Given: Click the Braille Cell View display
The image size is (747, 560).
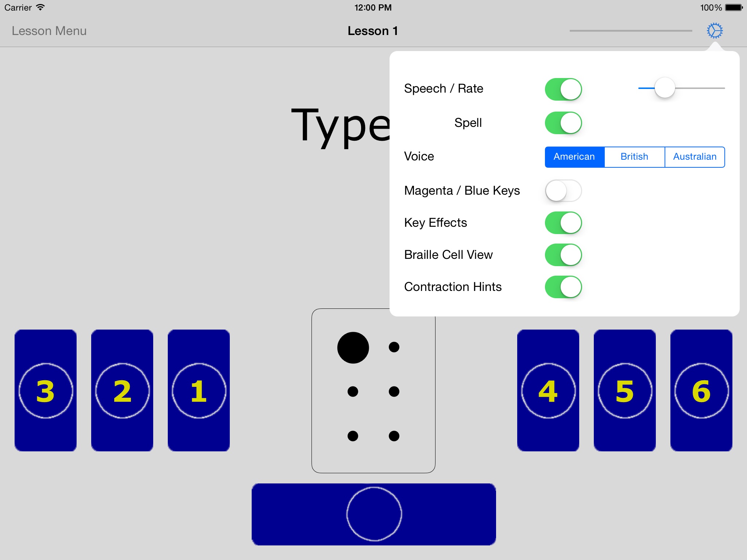Looking at the screenshot, I should pos(562,254).
